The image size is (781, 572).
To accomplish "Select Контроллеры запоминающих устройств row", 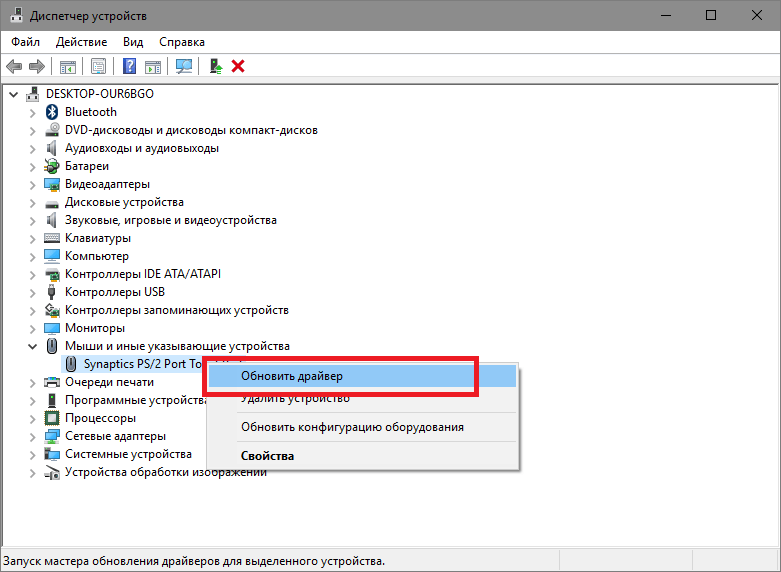I will pyautogui.click(x=177, y=310).
